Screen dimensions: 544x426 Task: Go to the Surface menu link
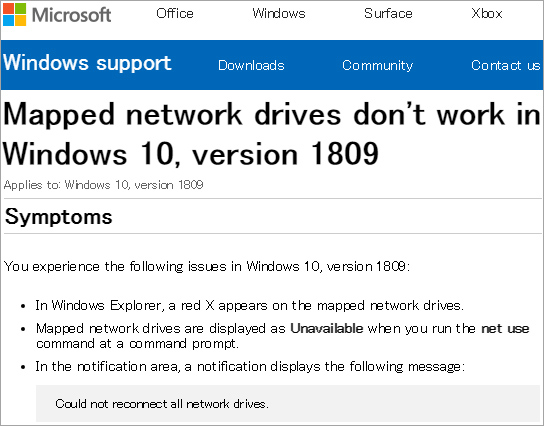click(x=388, y=14)
